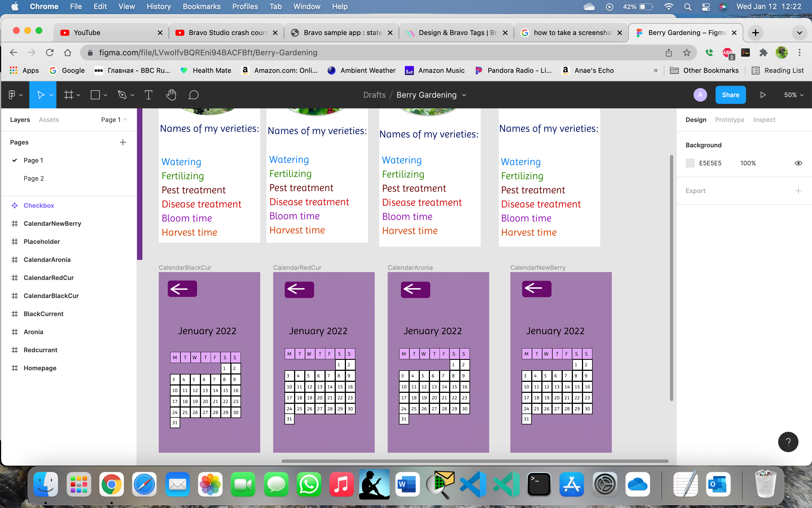812x508 pixels.
Task: Click the blue Share button
Action: pyautogui.click(x=731, y=95)
